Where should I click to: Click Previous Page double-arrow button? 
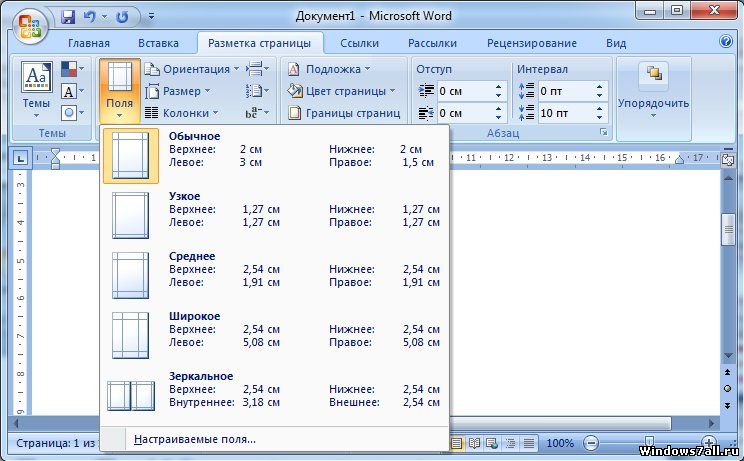pyautogui.click(x=728, y=373)
